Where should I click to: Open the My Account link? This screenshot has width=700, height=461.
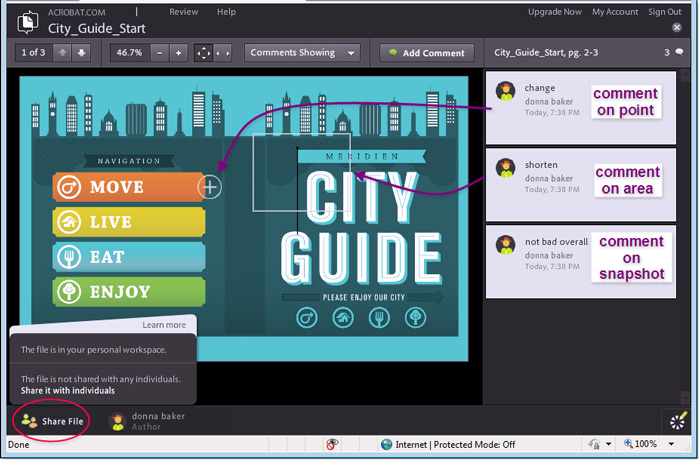pyautogui.click(x=614, y=12)
